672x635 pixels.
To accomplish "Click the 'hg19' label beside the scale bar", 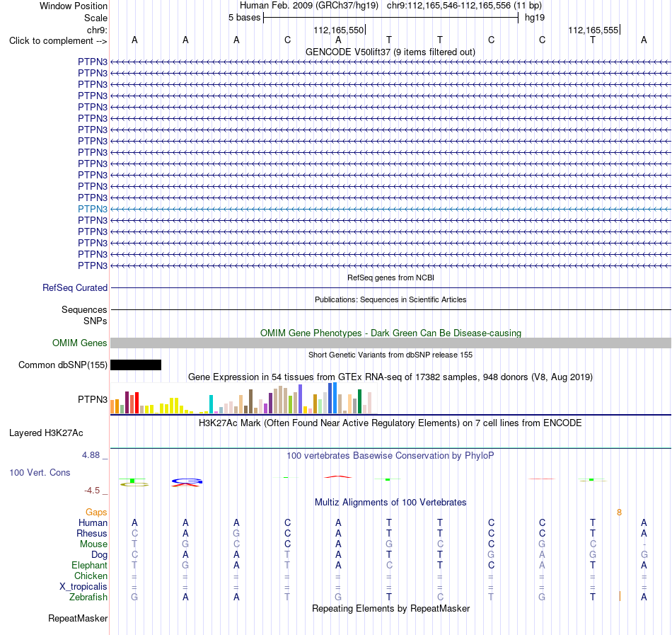I will (535, 18).
